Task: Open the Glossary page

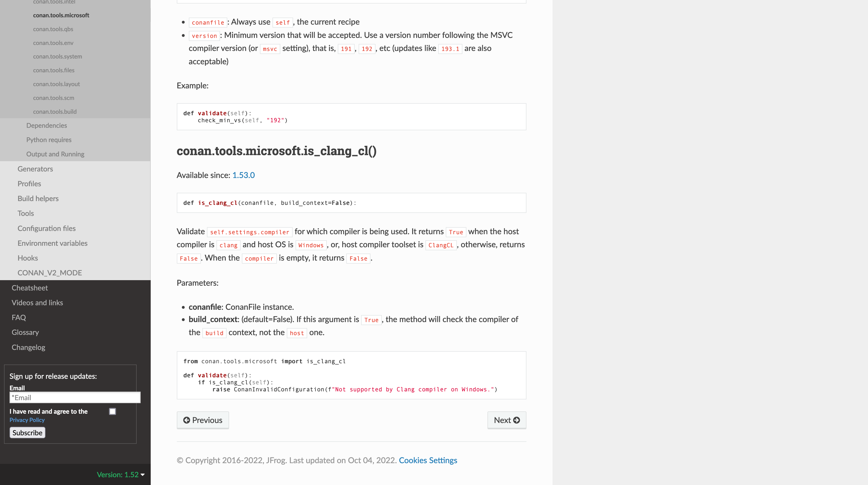Action: pos(25,332)
